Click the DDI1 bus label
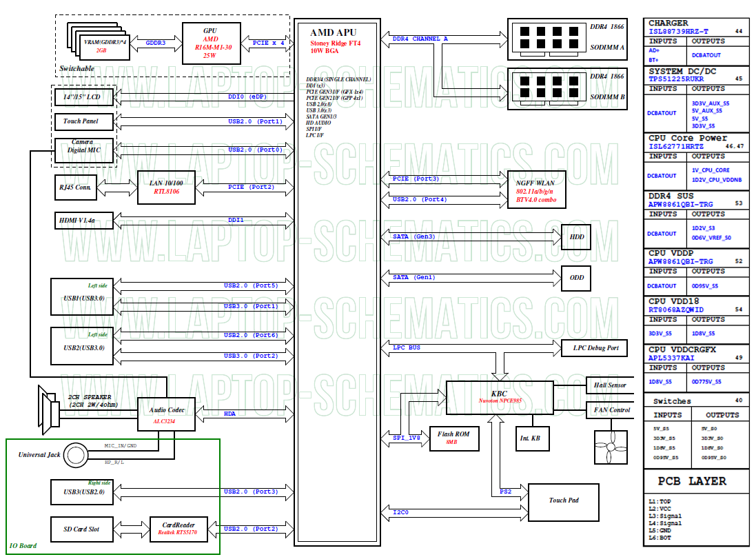Image resolution: width=756 pixels, height=557 pixels. pos(236,221)
